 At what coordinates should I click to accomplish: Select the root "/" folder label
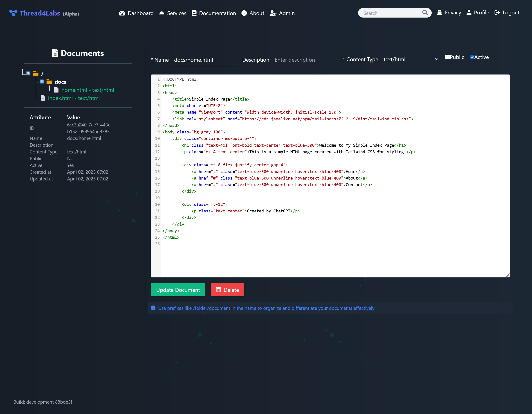click(x=42, y=74)
